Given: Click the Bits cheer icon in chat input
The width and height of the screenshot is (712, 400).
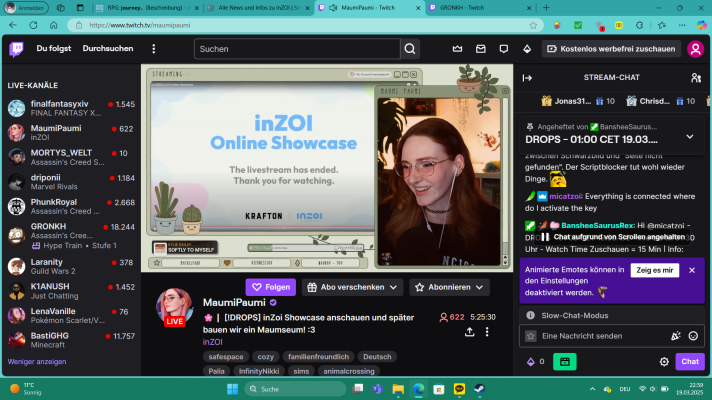Looking at the screenshot, I should (x=676, y=336).
